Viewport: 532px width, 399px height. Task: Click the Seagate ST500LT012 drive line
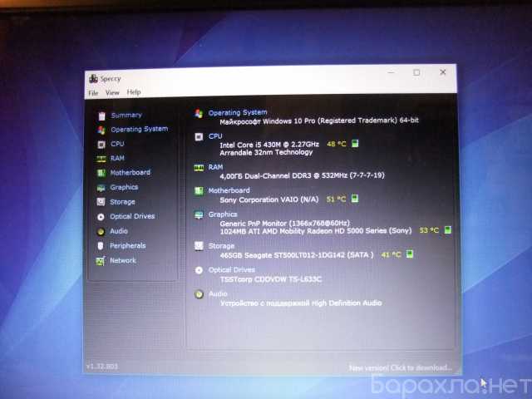[x=297, y=255]
